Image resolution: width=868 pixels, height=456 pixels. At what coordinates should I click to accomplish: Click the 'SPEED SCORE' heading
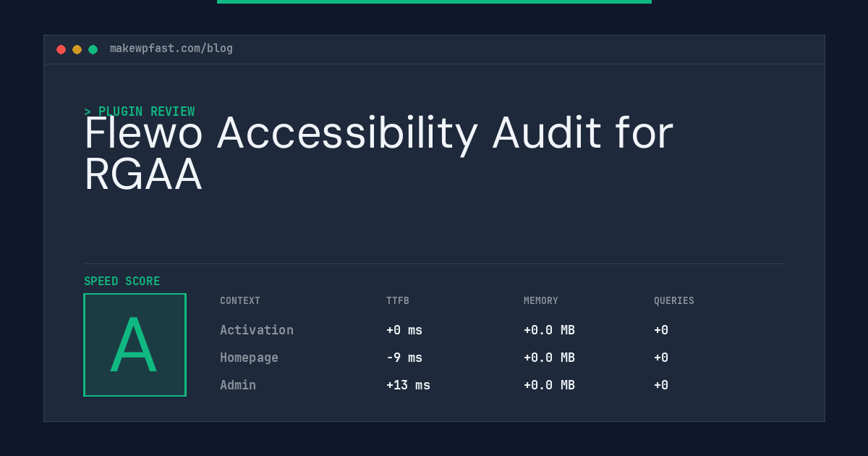pyautogui.click(x=122, y=282)
